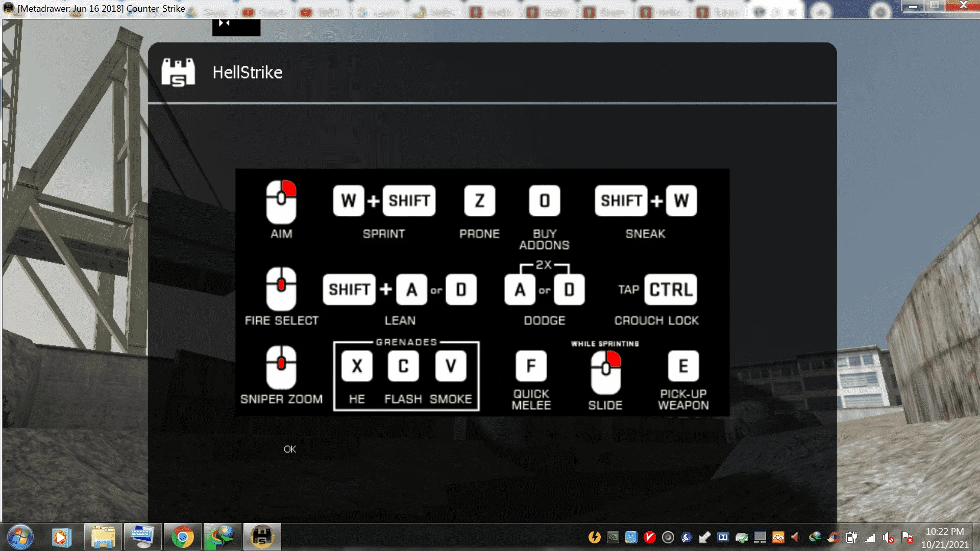
Task: Open the red speaker sound tray icon
Action: 796,537
